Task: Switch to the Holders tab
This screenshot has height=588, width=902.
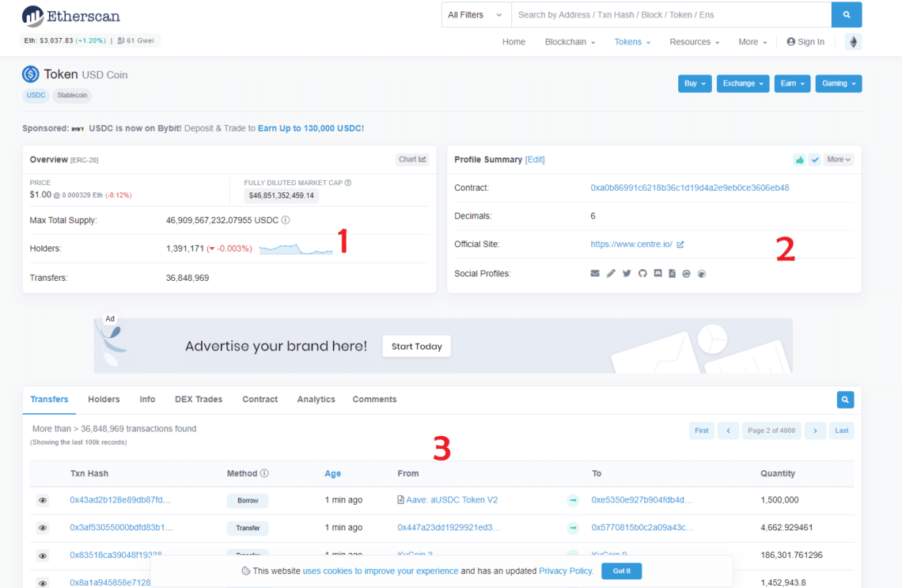Action: tap(103, 399)
